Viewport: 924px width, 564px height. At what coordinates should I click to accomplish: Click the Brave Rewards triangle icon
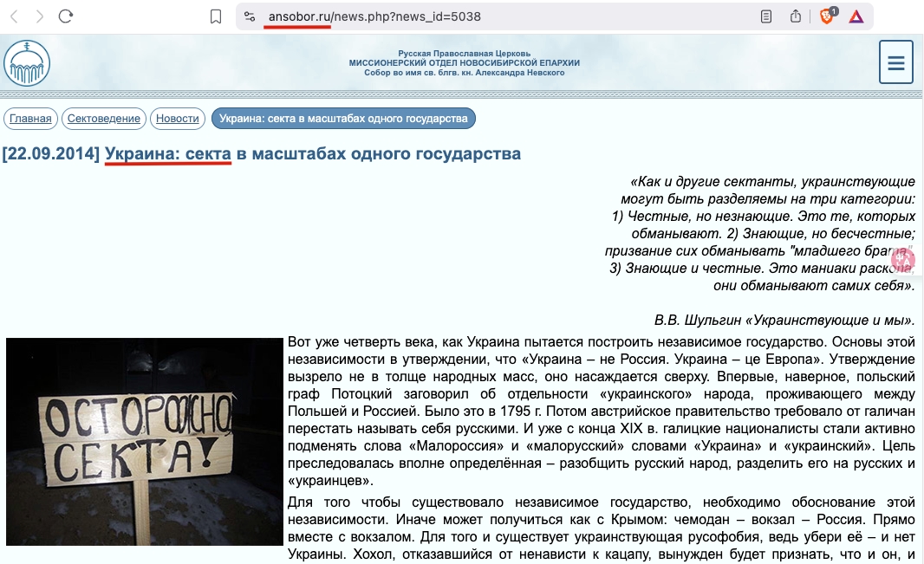856,16
